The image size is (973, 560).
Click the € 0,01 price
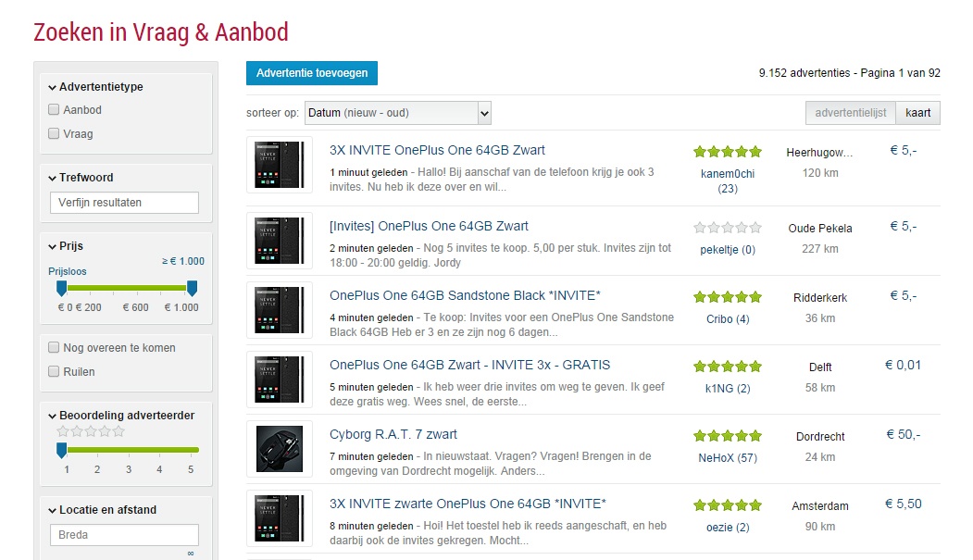[903, 366]
